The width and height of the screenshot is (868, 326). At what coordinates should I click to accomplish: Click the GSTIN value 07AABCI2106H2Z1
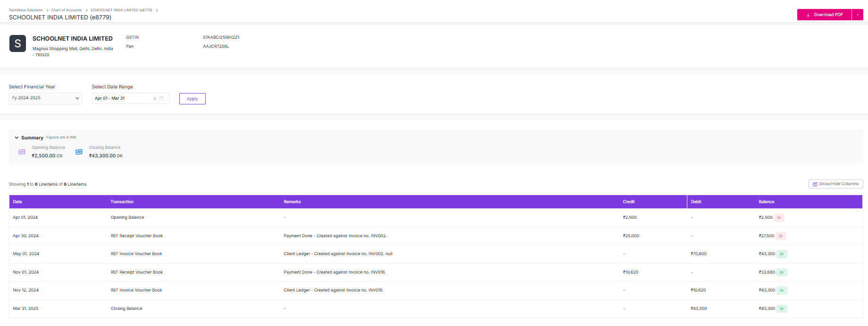pos(221,37)
